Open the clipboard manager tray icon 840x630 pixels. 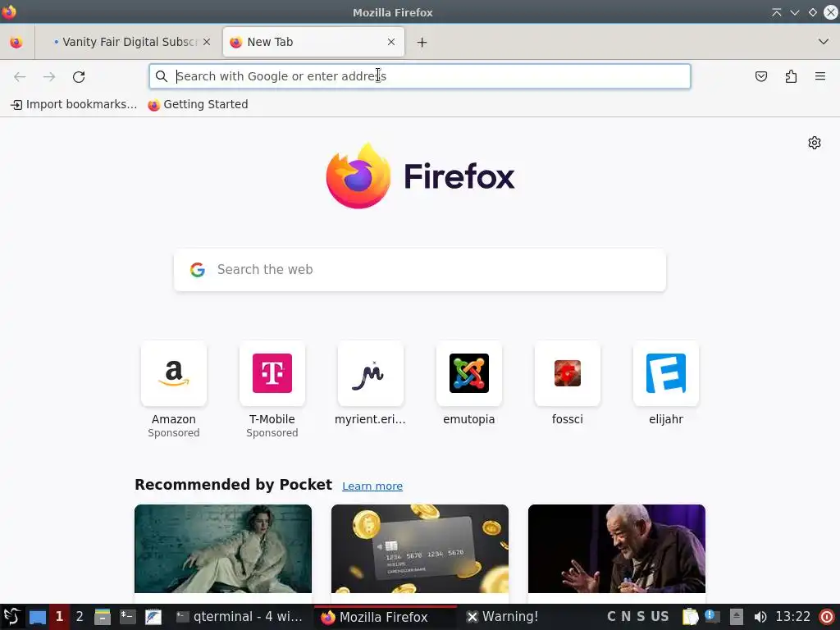click(691, 617)
